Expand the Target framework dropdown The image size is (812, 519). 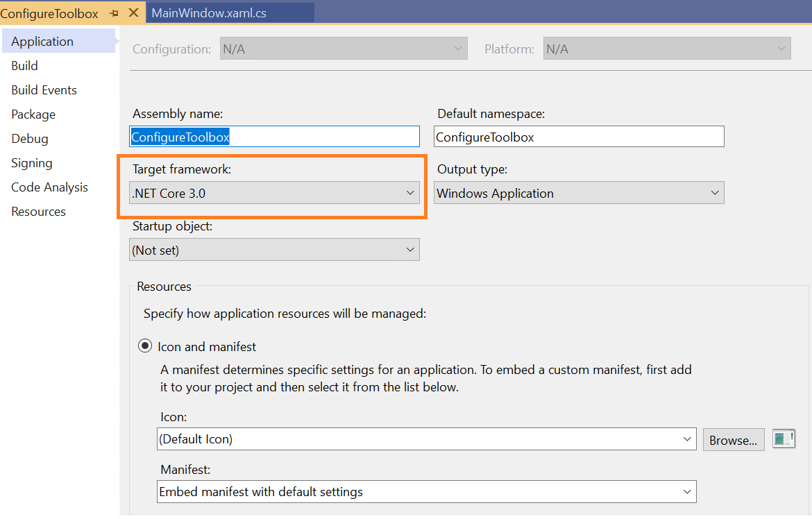click(x=274, y=193)
